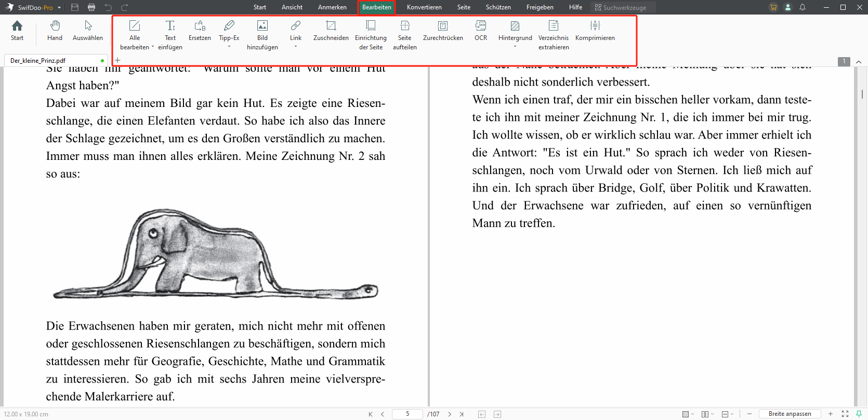Go forward to next view

pos(497,414)
